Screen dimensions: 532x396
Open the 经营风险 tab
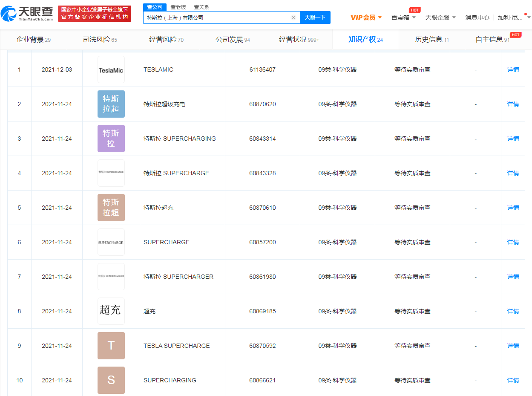tap(166, 40)
